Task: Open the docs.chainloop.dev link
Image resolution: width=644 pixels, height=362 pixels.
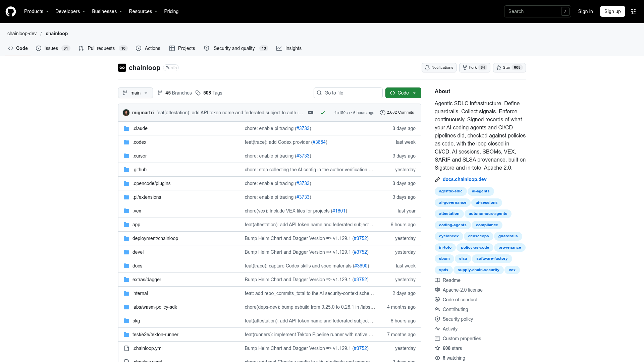Action: point(465,179)
